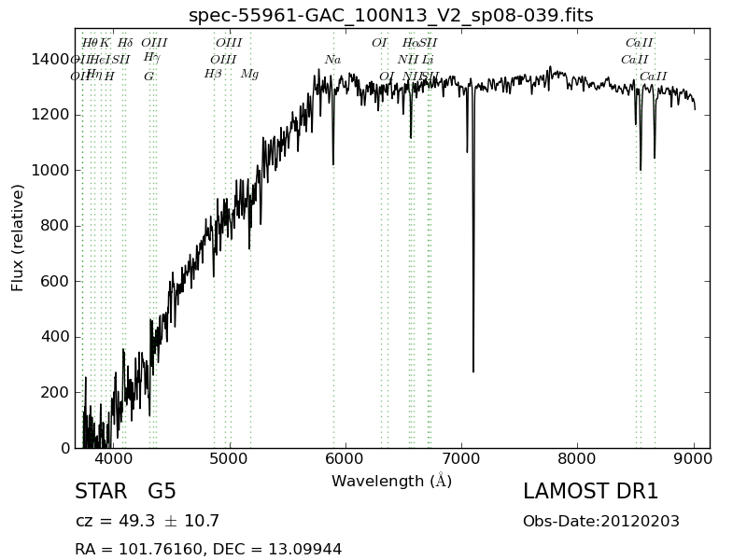The width and height of the screenshot is (747, 560).
Task: Click y-axis tick label 200
Action: click(55, 393)
